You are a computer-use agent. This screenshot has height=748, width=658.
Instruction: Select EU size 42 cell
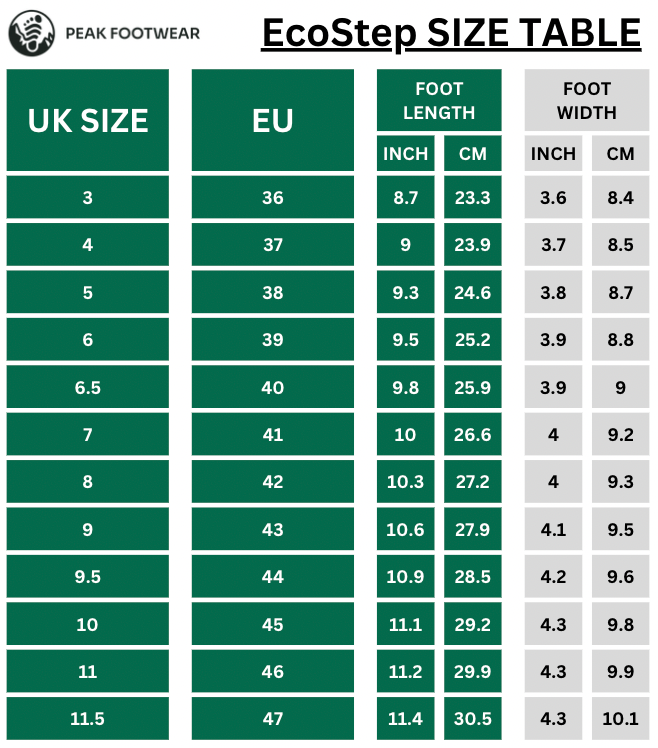point(272,482)
